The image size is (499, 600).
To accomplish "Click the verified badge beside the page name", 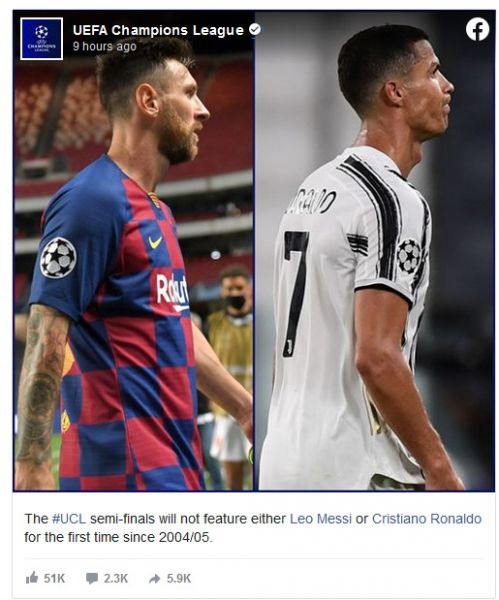I will click(255, 29).
